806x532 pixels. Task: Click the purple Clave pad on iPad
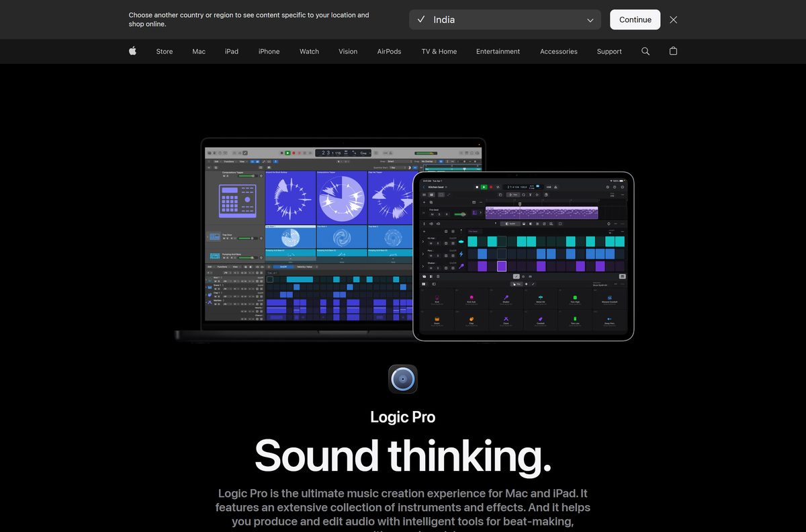[x=506, y=320]
